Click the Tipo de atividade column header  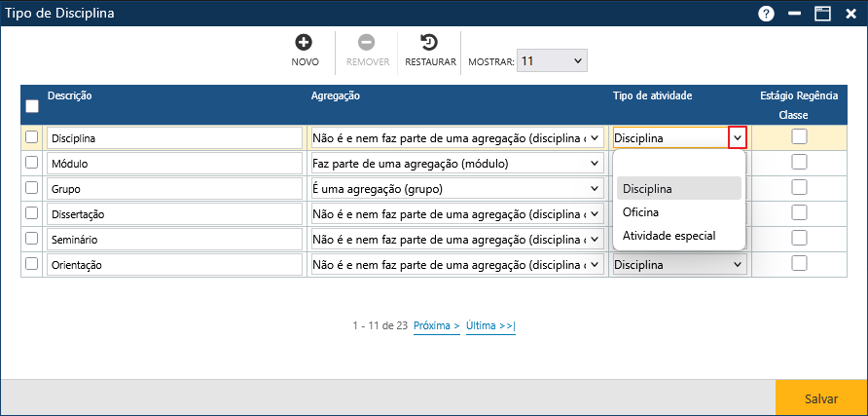[652, 95]
